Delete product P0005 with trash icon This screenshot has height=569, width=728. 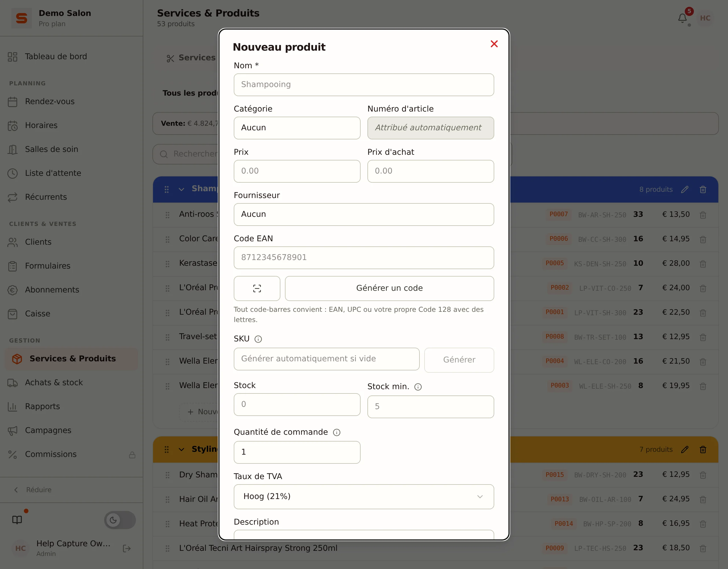pos(703,264)
